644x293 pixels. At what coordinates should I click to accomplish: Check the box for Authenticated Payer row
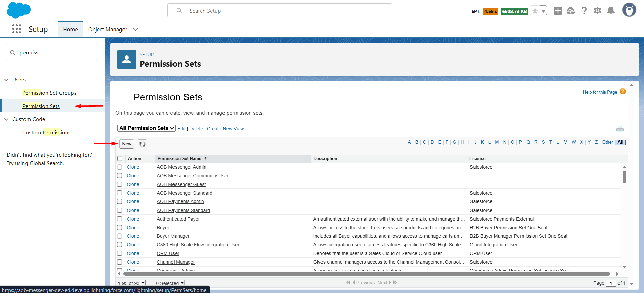pyautogui.click(x=119, y=219)
